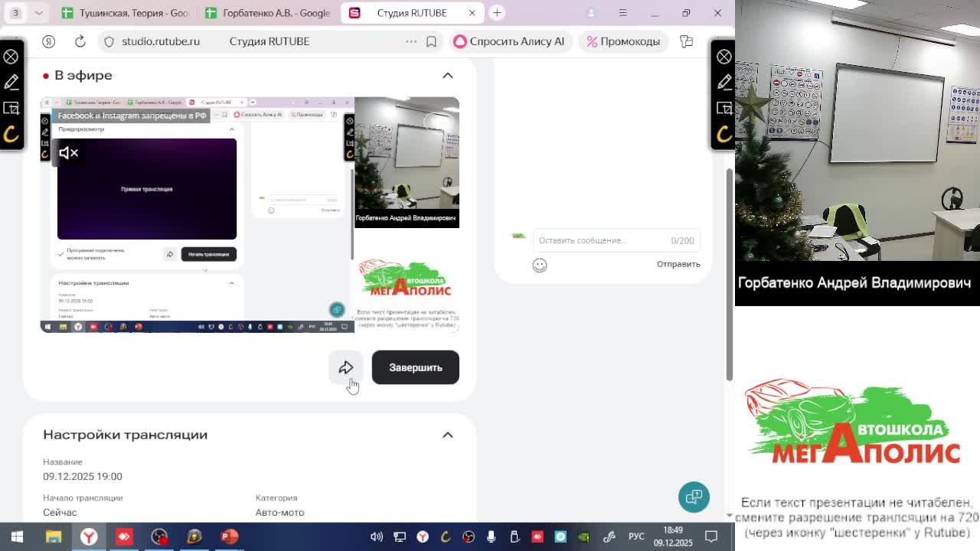End the broadcast with Завершить button
Image resolution: width=980 pixels, height=551 pixels.
coord(415,367)
